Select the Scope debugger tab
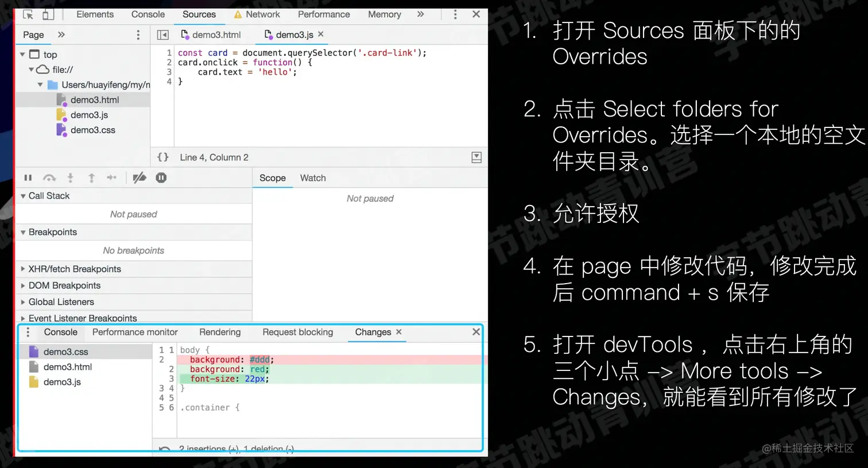 pos(273,178)
